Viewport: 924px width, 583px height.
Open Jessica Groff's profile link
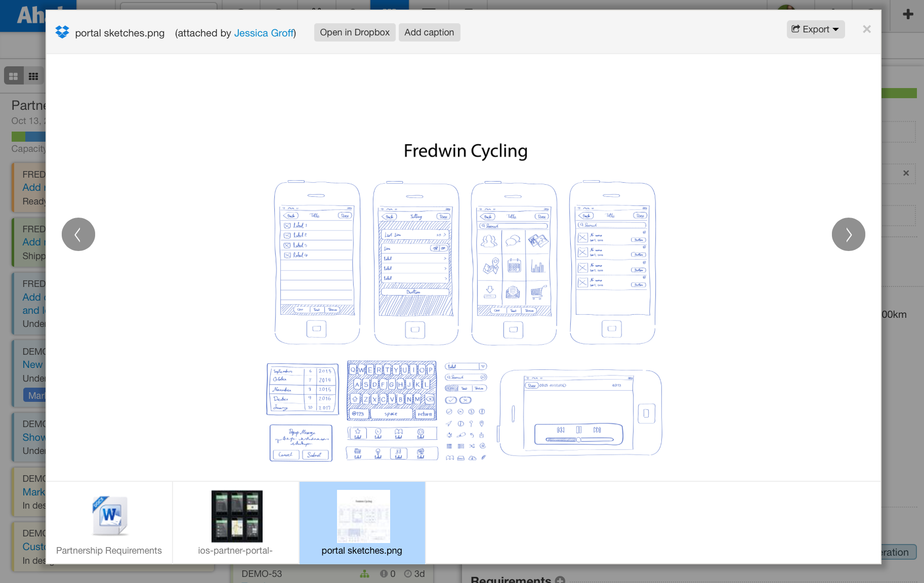coord(264,33)
